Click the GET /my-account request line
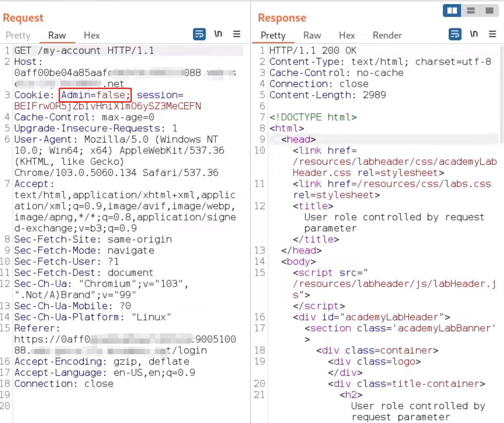504x423 pixels. (x=84, y=51)
